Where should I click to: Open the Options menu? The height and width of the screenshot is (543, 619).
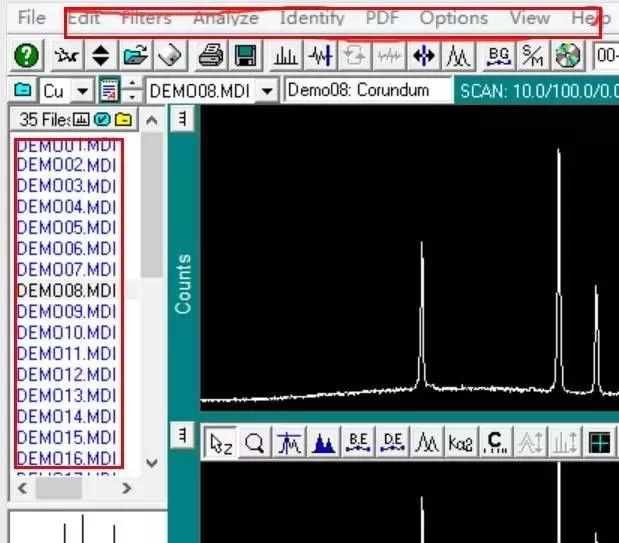pos(454,19)
